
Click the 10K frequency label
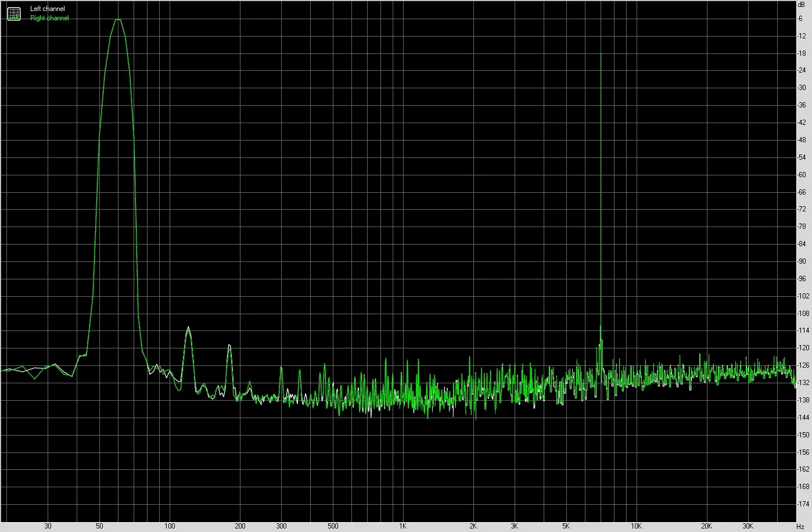coord(636,526)
